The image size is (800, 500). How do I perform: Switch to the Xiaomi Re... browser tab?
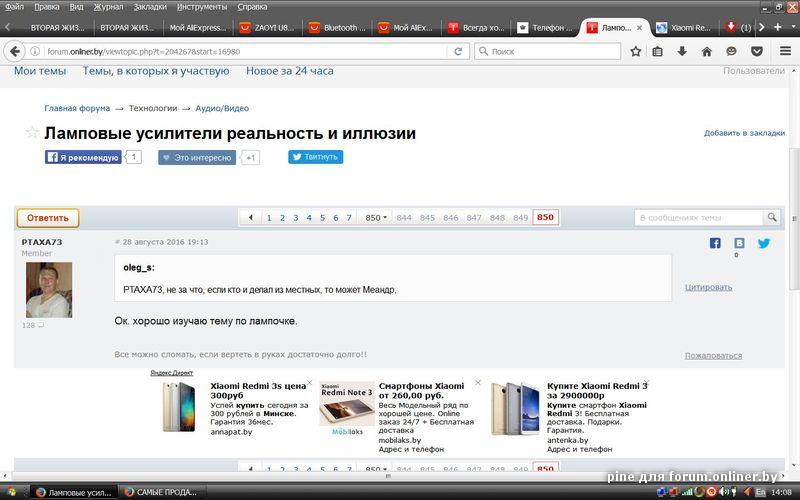point(684,28)
